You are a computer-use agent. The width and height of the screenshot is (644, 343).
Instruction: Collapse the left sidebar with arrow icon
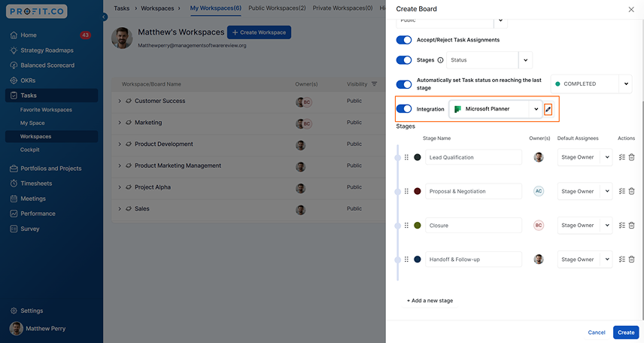(x=105, y=17)
